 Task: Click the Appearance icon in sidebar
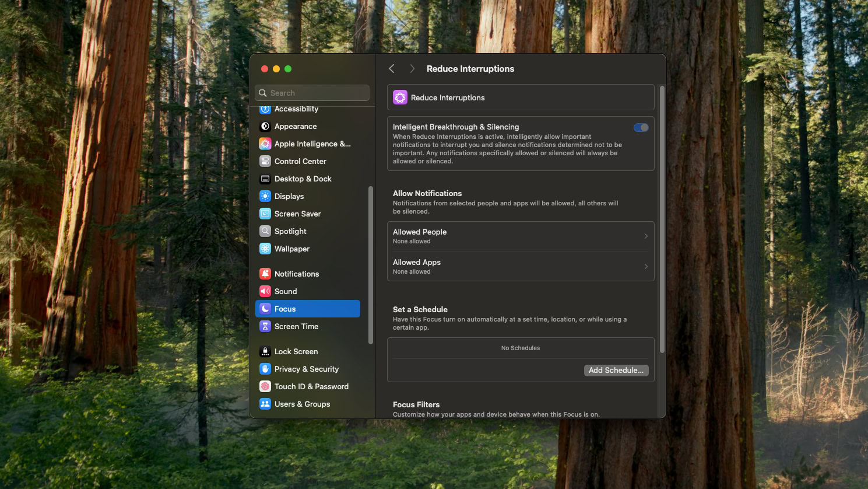coord(265,126)
